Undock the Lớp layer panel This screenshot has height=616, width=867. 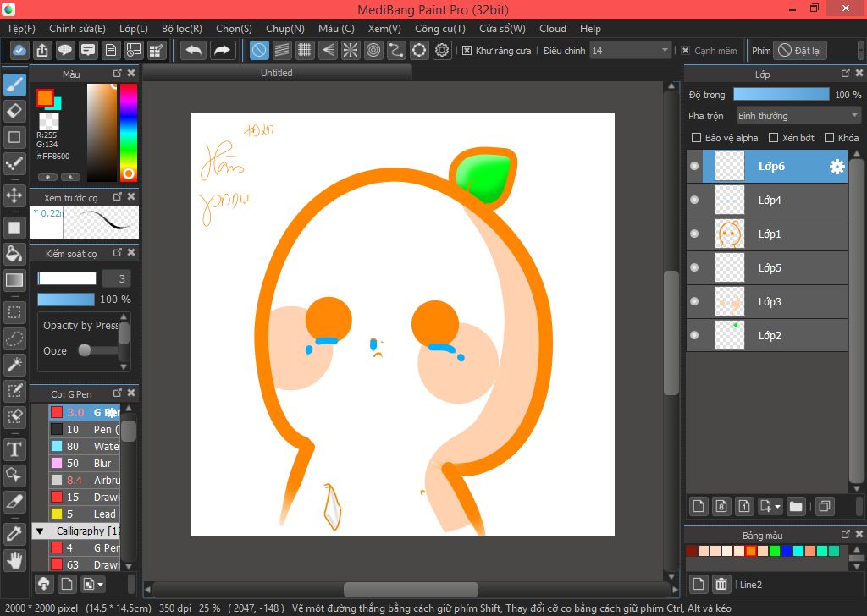click(846, 74)
